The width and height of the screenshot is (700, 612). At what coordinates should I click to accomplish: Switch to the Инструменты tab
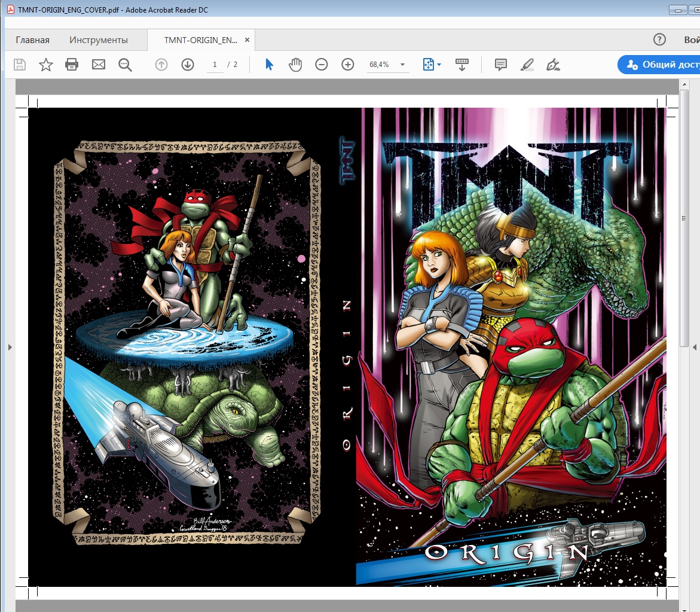click(99, 40)
